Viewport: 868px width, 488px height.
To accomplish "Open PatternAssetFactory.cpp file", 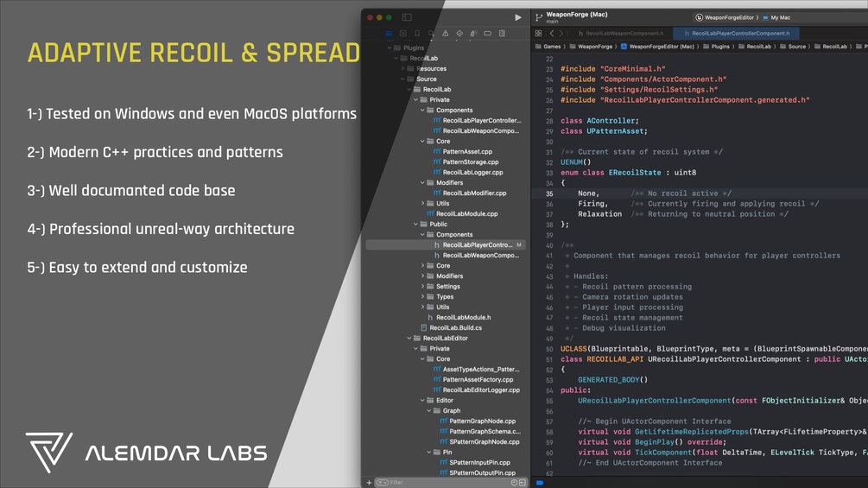I will click(x=478, y=379).
